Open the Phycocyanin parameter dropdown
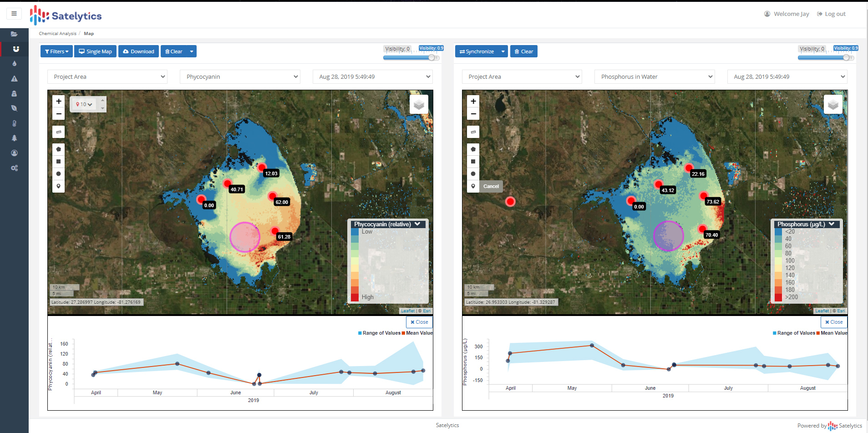868x433 pixels. click(x=240, y=76)
